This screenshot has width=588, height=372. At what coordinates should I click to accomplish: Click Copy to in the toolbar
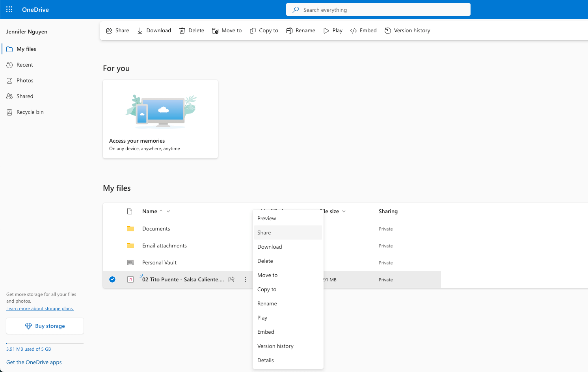[x=264, y=31]
